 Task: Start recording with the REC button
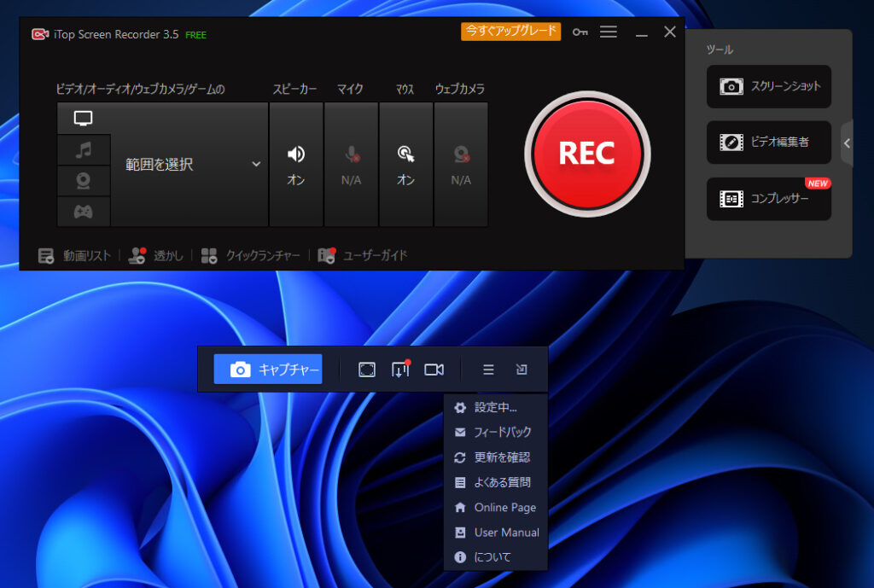[x=587, y=154]
